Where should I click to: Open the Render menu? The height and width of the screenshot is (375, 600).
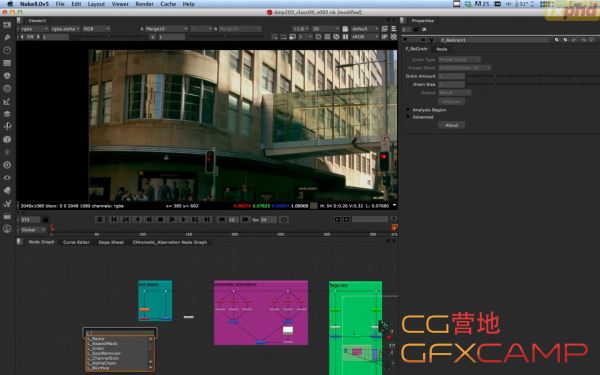[144, 4]
